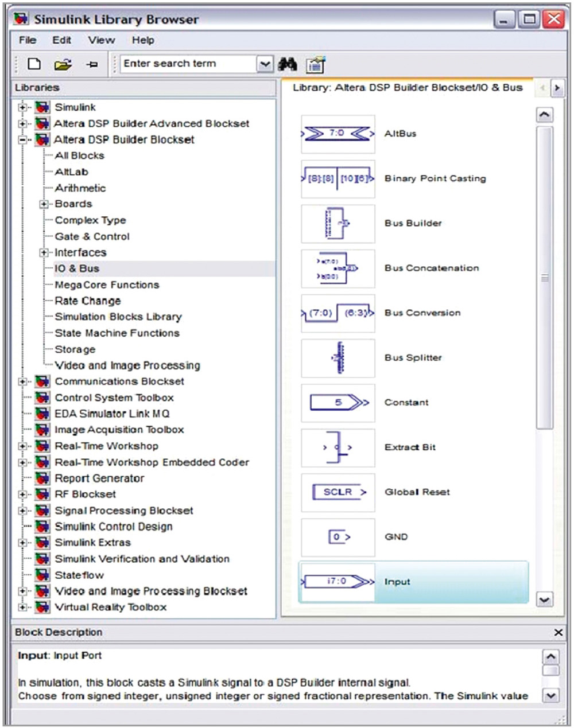This screenshot has height=728, width=574.
Task: Click the Simulink Control Design library icon
Action: (x=42, y=526)
